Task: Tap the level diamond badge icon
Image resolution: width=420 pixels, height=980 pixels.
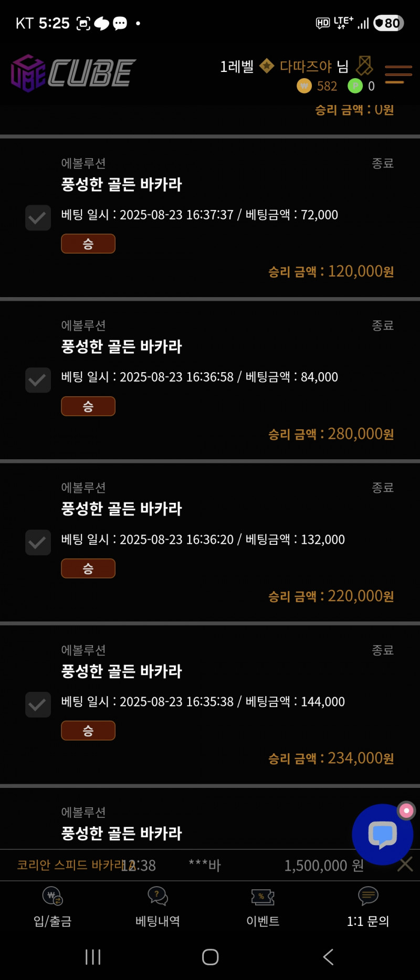Action: point(267,66)
